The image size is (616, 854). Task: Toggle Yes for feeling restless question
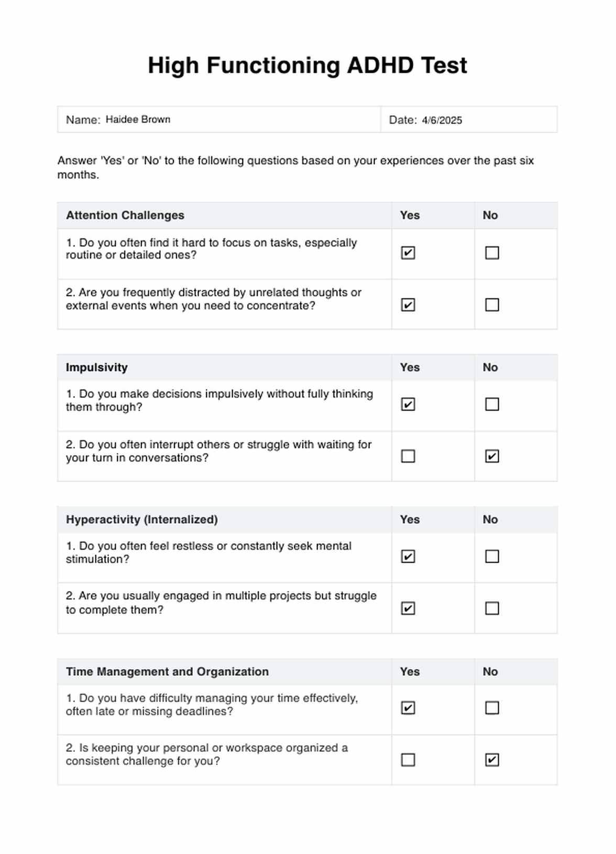[x=408, y=556]
